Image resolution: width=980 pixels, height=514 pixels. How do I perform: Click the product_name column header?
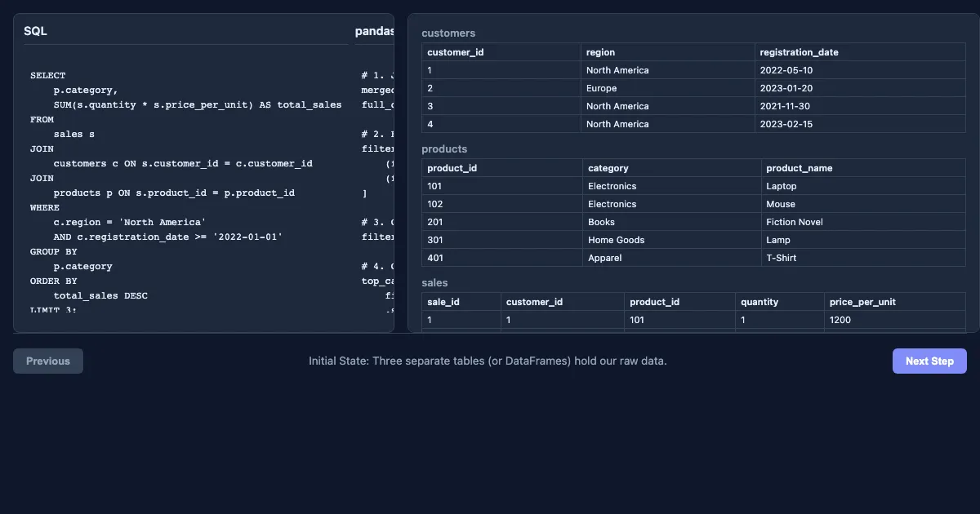click(x=863, y=168)
